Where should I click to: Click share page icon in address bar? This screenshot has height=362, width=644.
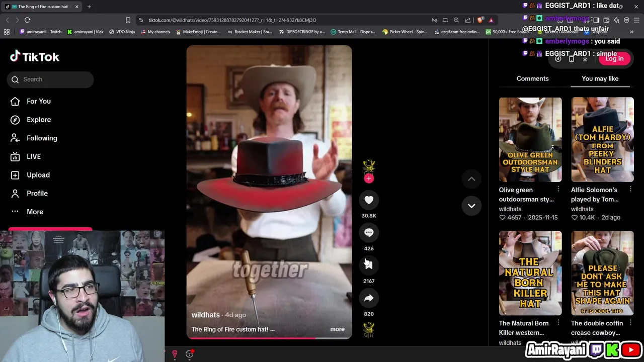468,20
